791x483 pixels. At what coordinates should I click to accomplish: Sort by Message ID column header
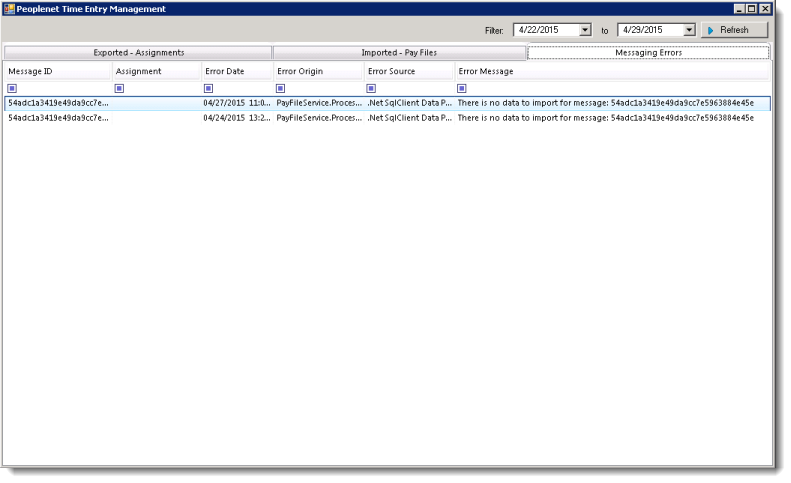58,71
